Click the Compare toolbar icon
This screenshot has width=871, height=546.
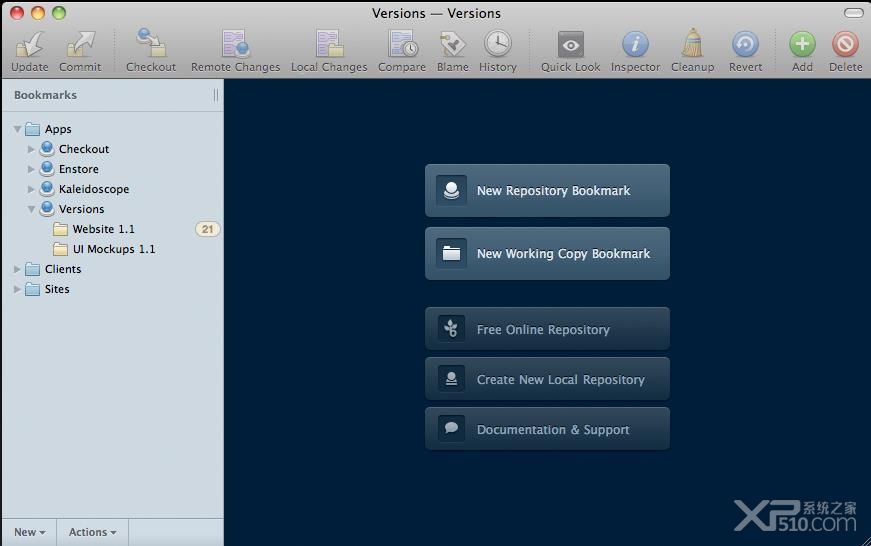click(x=403, y=43)
